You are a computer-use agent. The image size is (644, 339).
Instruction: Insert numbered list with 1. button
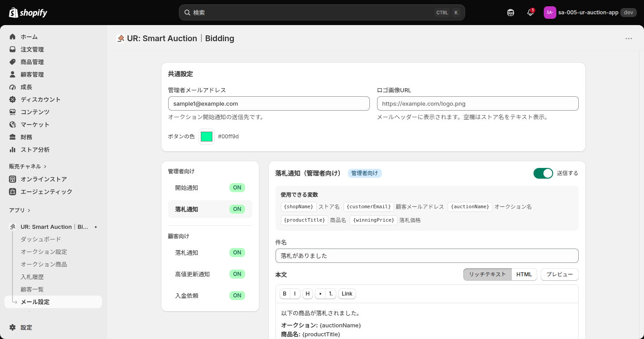pyautogui.click(x=331, y=294)
